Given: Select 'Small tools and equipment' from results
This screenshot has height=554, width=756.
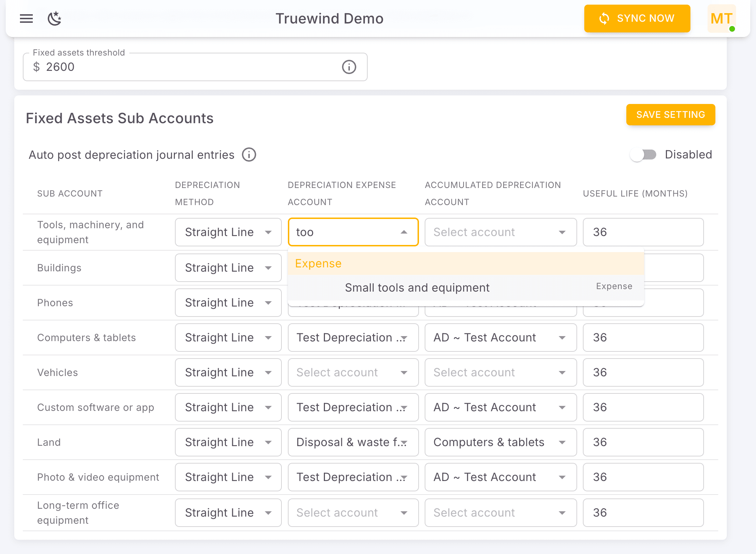Looking at the screenshot, I should coord(417,287).
